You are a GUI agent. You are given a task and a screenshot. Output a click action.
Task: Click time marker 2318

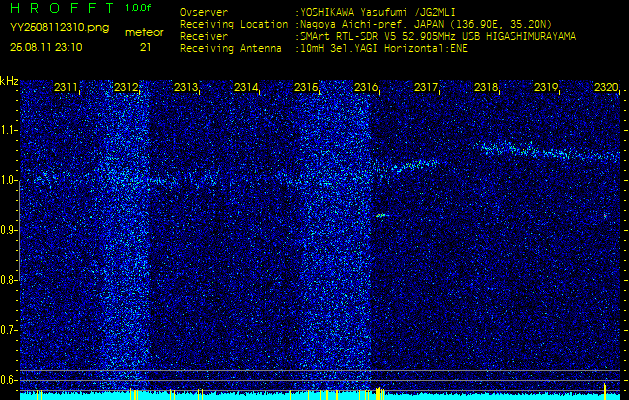click(486, 87)
